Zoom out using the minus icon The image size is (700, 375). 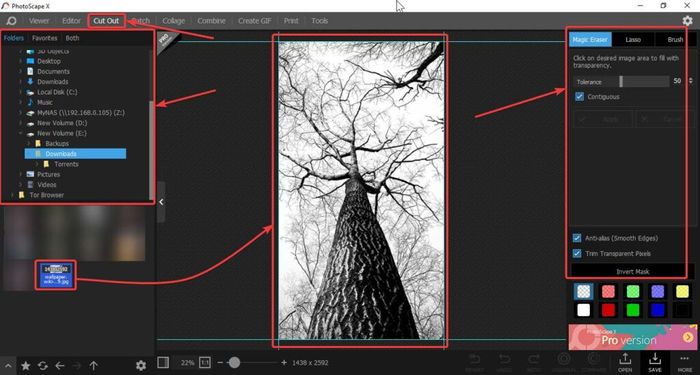[x=220, y=362]
